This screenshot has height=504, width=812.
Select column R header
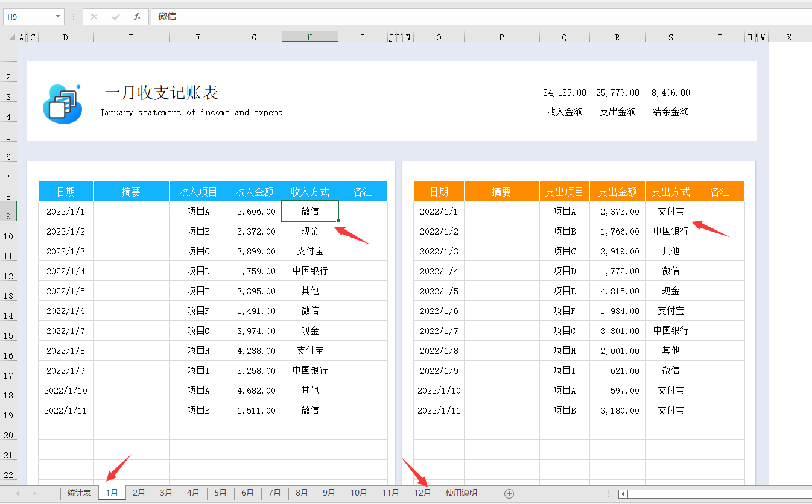[617, 37]
